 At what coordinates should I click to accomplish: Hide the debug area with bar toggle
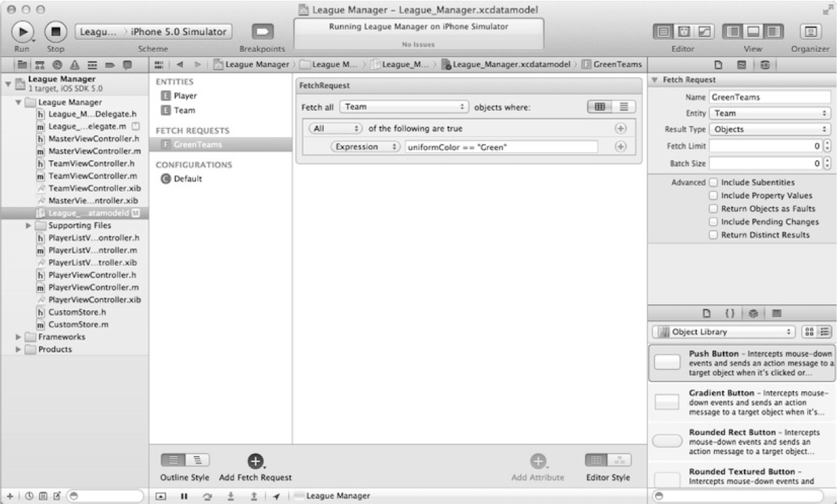point(162,496)
